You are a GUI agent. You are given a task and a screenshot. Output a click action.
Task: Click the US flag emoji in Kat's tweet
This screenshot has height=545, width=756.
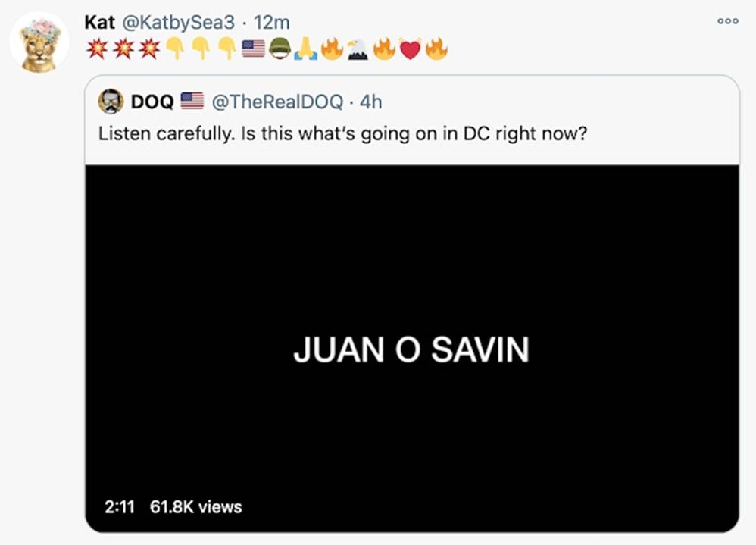[253, 49]
